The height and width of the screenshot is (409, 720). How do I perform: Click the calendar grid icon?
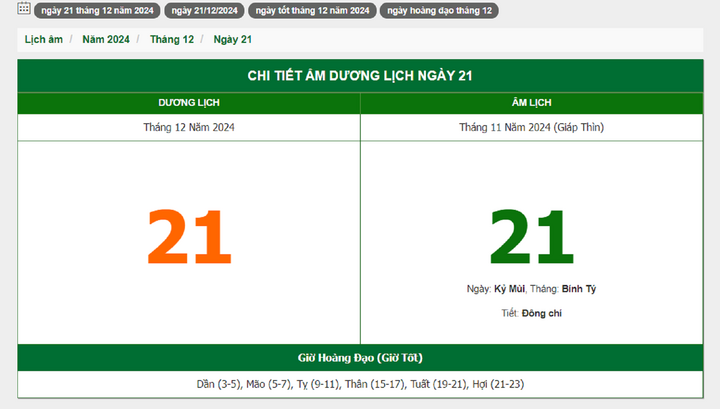click(x=24, y=9)
